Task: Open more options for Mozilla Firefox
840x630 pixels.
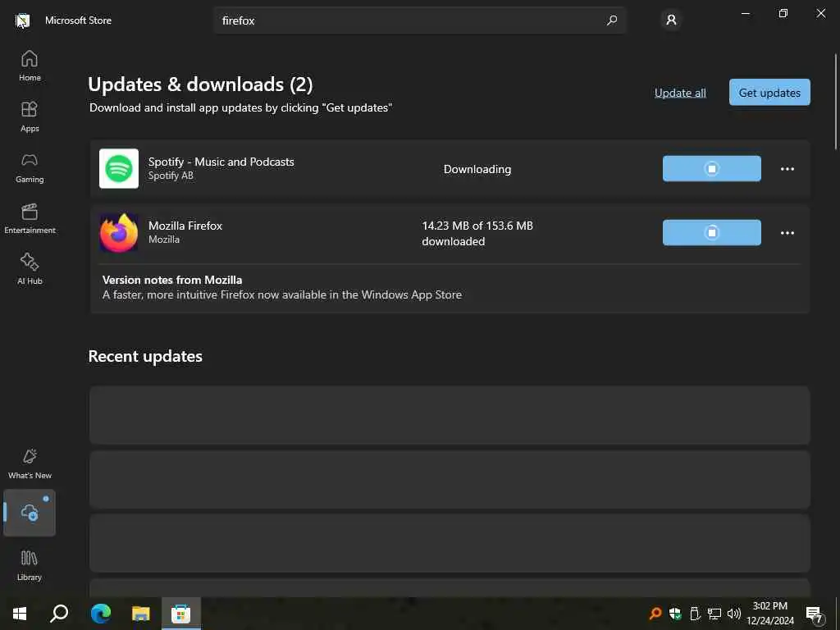Action: tap(787, 232)
